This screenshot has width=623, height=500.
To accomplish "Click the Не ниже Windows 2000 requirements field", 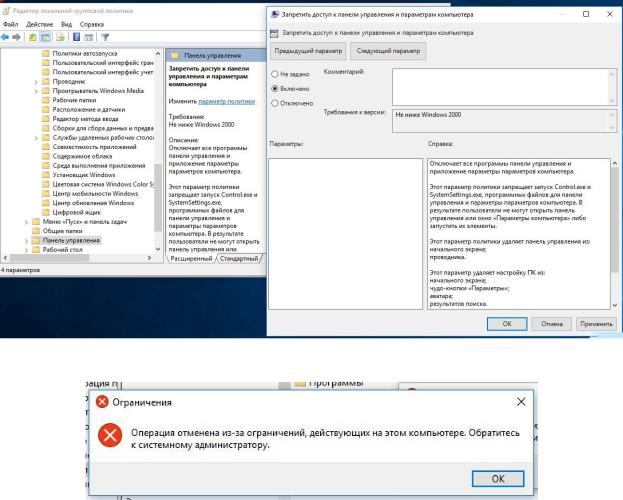I will click(x=501, y=120).
